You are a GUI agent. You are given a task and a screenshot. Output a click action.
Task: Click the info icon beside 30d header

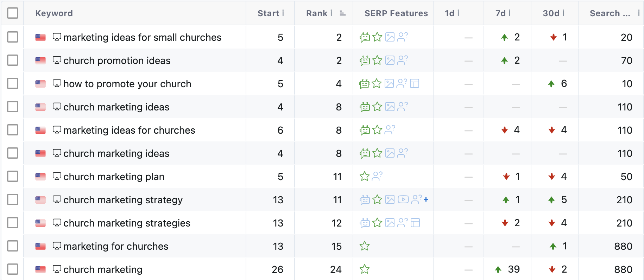point(563,13)
